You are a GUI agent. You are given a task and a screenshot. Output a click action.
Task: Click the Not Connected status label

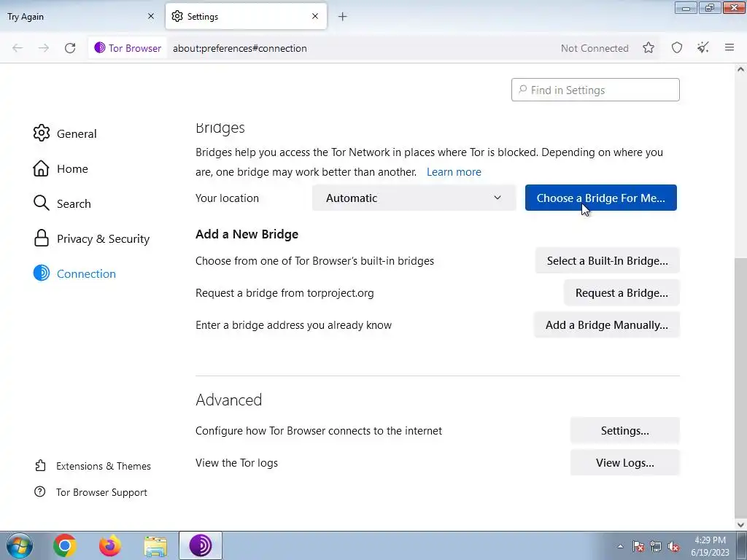click(595, 48)
